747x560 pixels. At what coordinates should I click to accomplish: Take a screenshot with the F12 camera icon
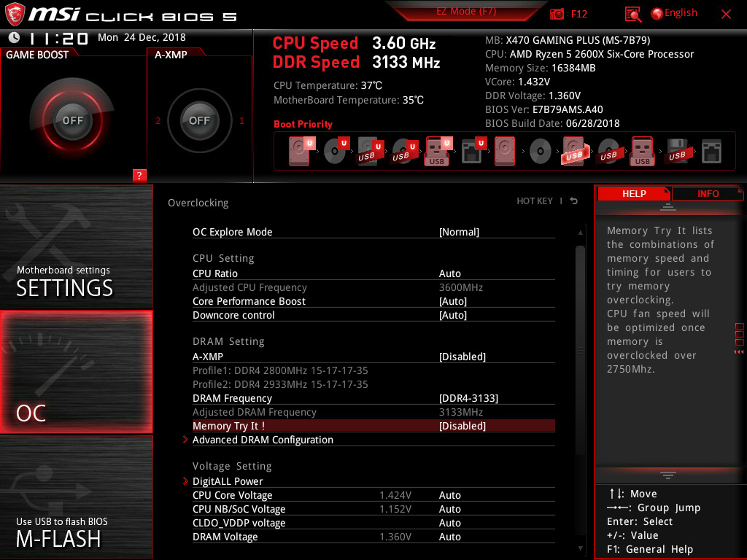coord(557,15)
